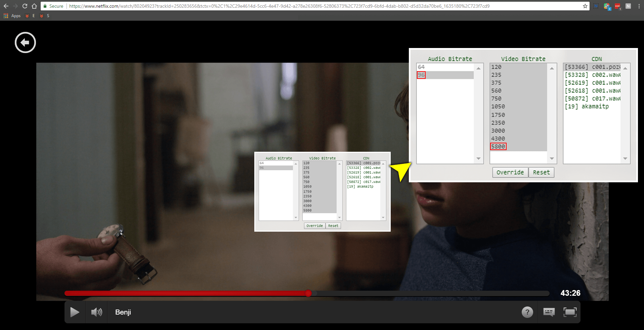
Task: Open the E bookmark in bookmarks bar
Action: point(30,16)
